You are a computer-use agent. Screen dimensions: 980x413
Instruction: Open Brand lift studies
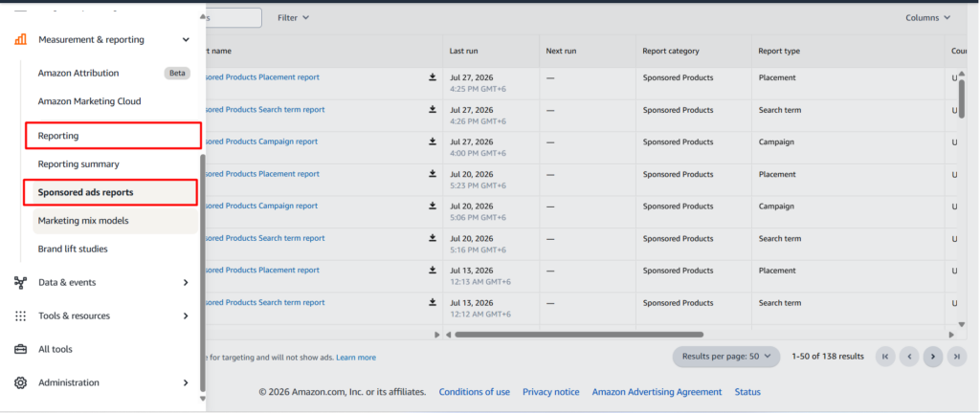pyautogui.click(x=73, y=249)
